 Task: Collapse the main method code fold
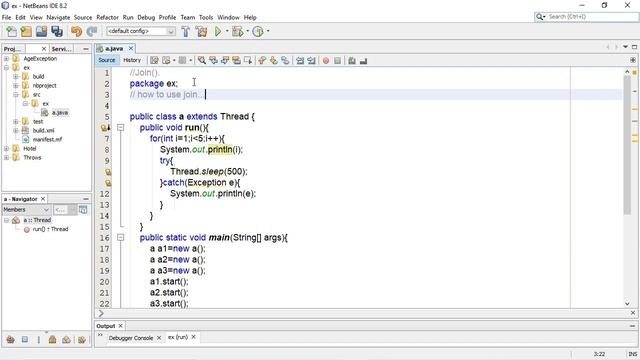pyautogui.click(x=120, y=237)
